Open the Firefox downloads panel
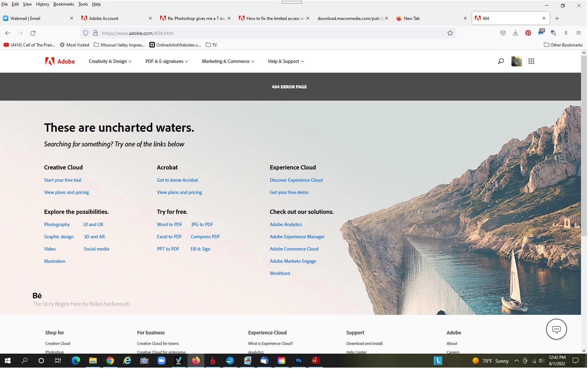The height and width of the screenshot is (369, 588). coord(515,33)
